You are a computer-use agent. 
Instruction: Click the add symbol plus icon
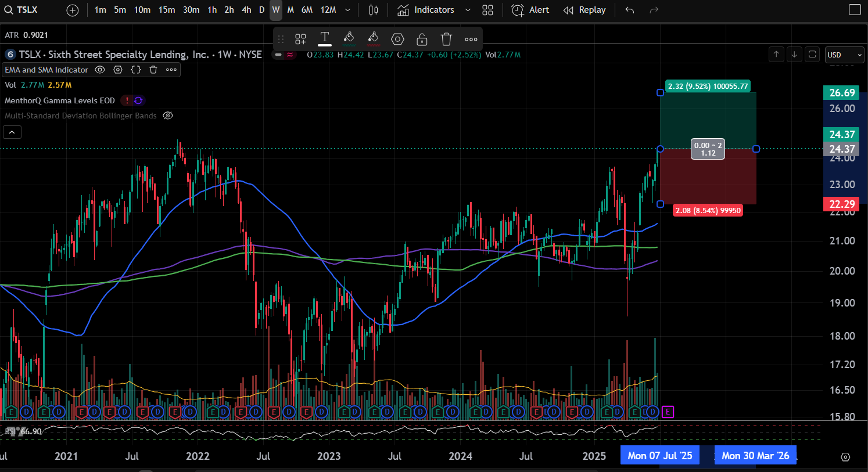[73, 10]
